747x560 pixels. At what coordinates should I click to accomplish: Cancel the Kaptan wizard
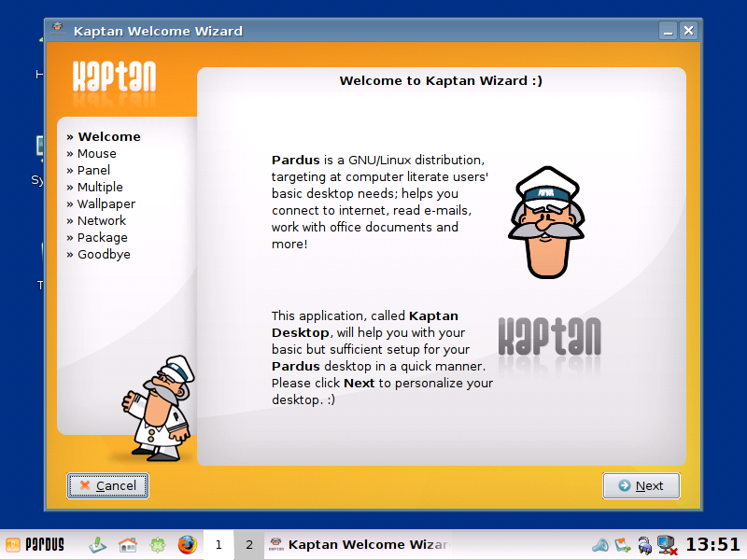(107, 485)
